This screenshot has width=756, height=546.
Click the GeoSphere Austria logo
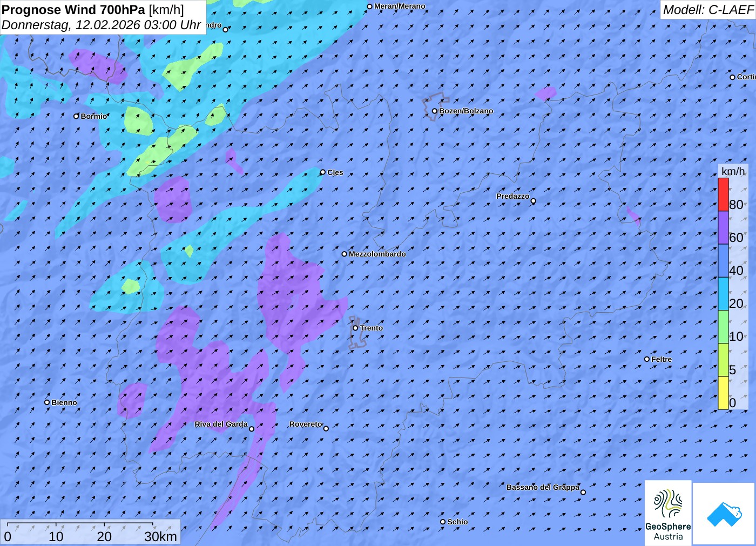pyautogui.click(x=668, y=513)
